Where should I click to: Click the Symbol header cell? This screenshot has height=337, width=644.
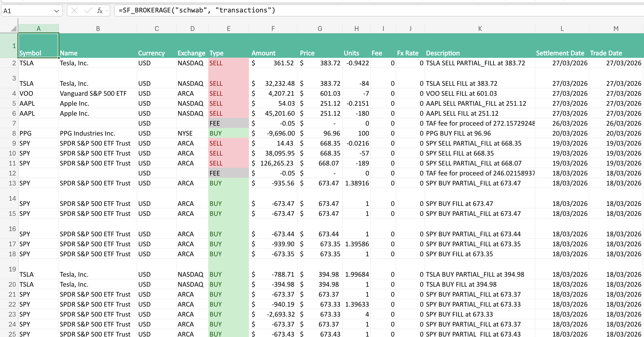click(38, 46)
